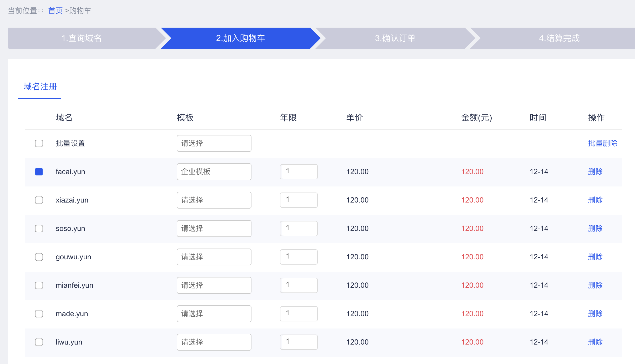Screen dimensions: 635x364
Task: Check the 批量设置 checkbox
Action: coord(39,143)
